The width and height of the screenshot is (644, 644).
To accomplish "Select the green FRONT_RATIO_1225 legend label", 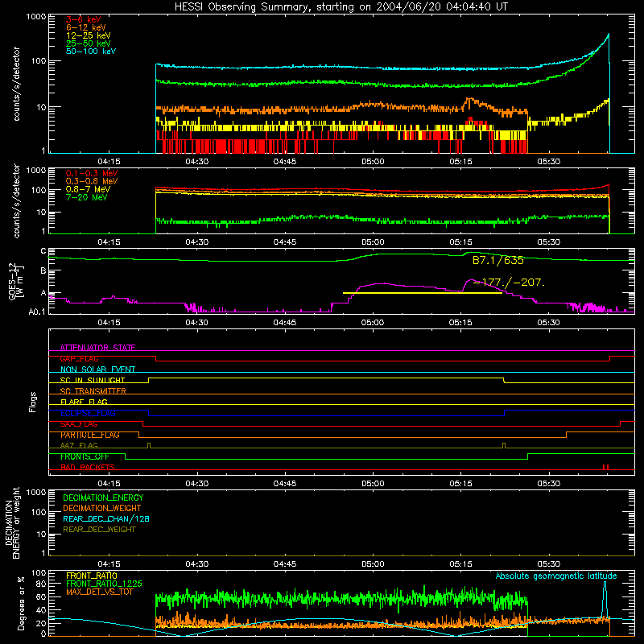I will 104,584.
